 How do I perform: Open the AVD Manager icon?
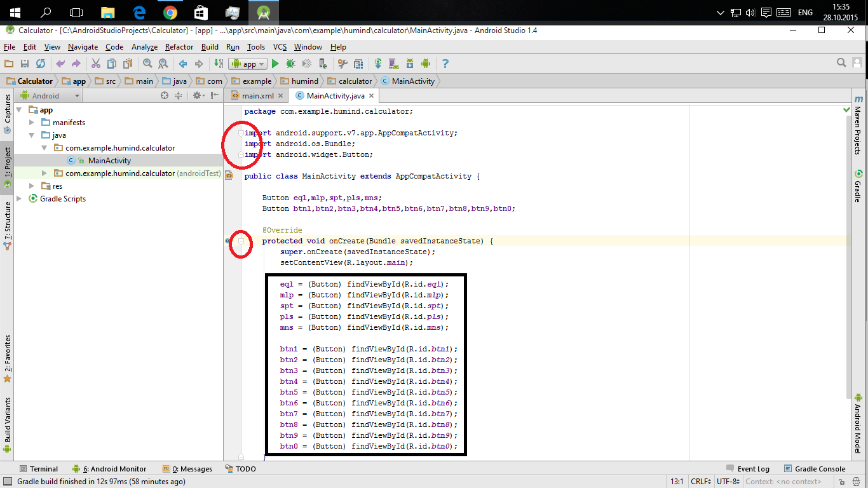point(394,64)
